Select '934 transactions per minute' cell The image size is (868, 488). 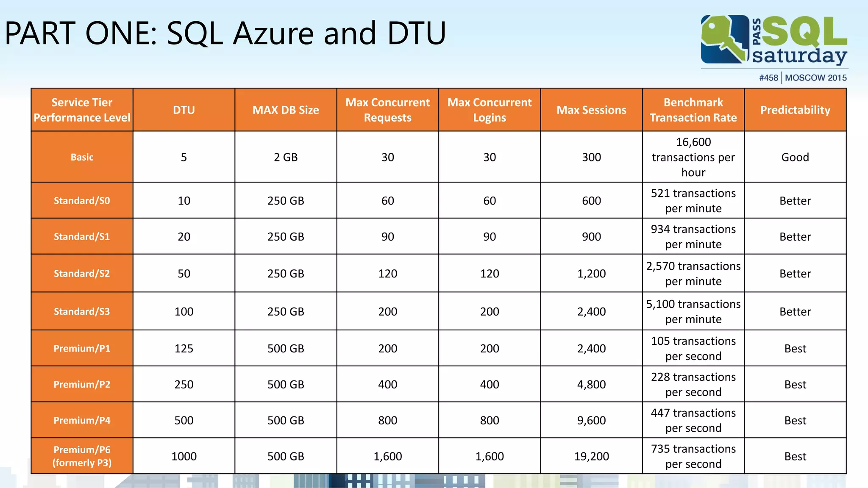pos(693,236)
